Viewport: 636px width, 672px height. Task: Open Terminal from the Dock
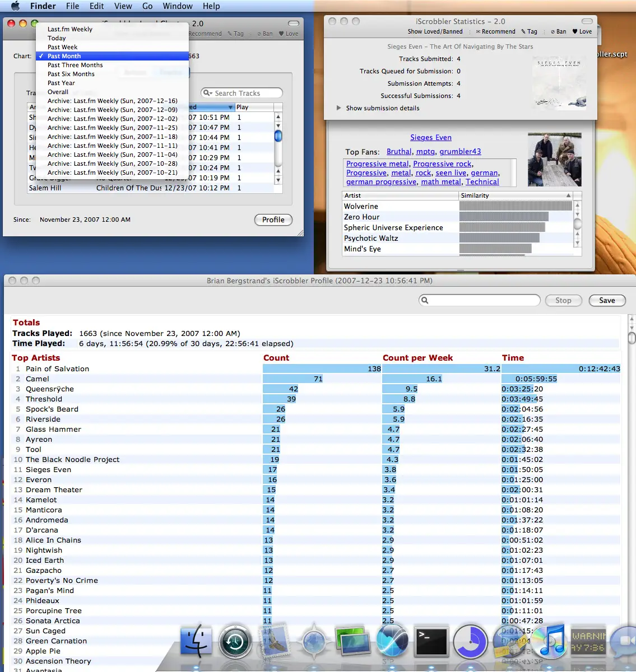(431, 641)
